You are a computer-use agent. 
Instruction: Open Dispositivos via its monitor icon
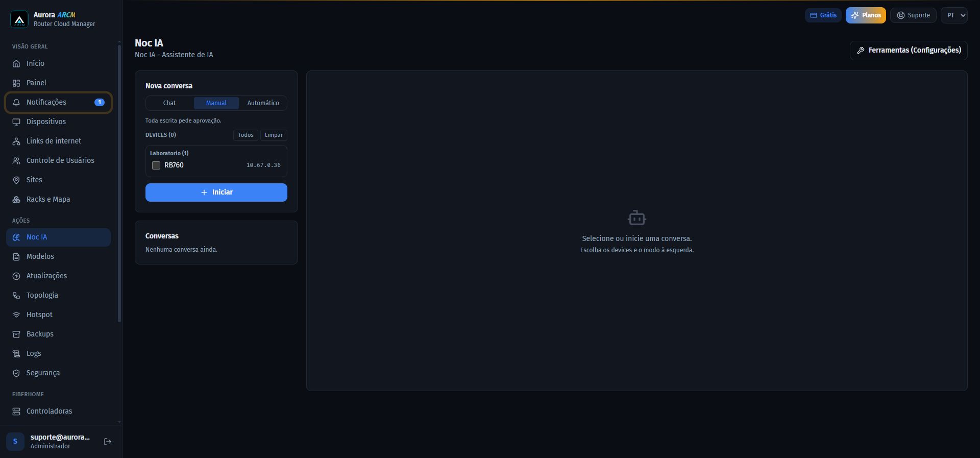click(16, 122)
